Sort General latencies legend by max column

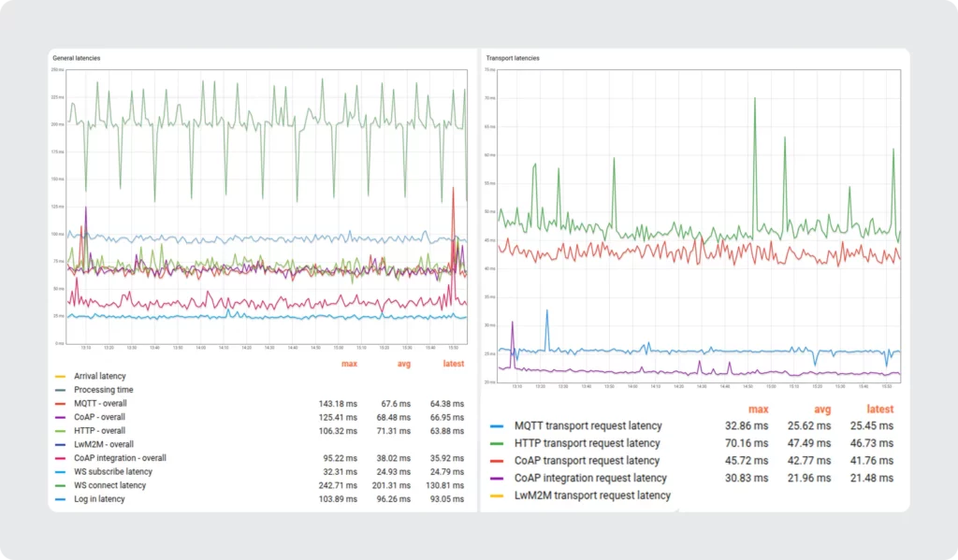click(x=349, y=363)
